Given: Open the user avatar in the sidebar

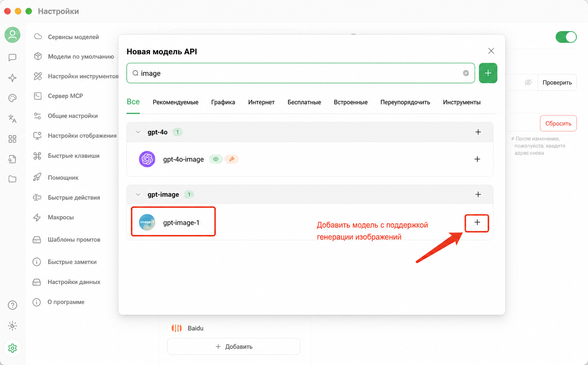Looking at the screenshot, I should pyautogui.click(x=13, y=35).
